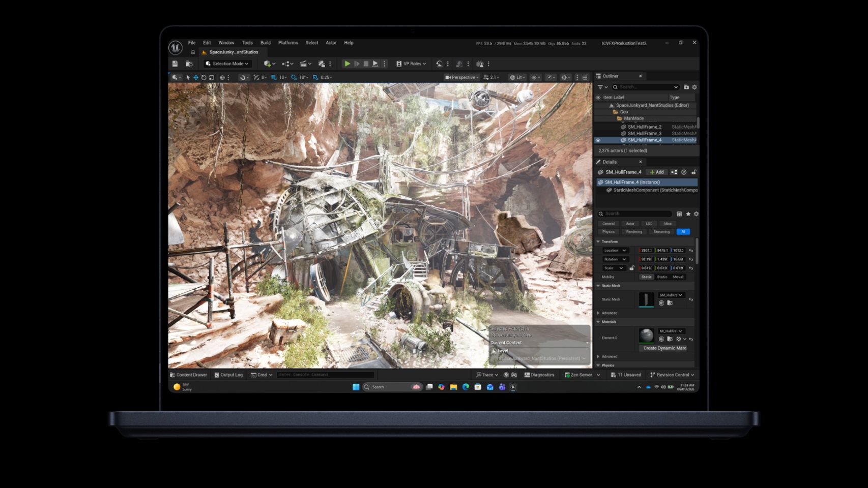868x488 pixels.
Task: Click the green Add component button
Action: point(657,172)
